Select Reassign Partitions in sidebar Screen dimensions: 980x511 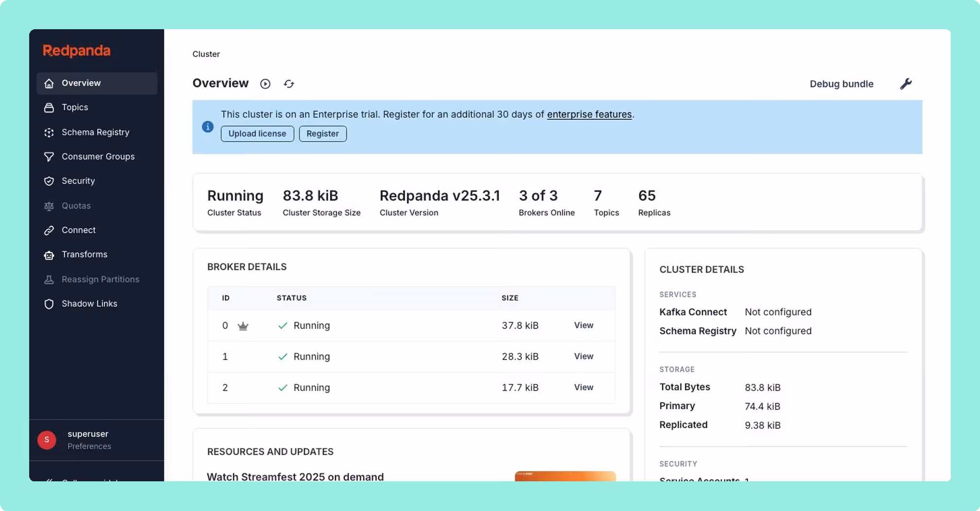(x=97, y=279)
